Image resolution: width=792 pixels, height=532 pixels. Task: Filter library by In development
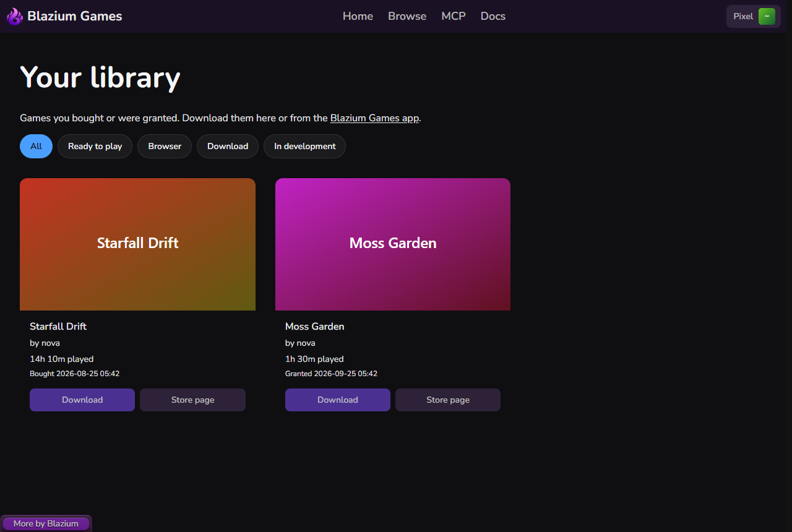(x=305, y=146)
